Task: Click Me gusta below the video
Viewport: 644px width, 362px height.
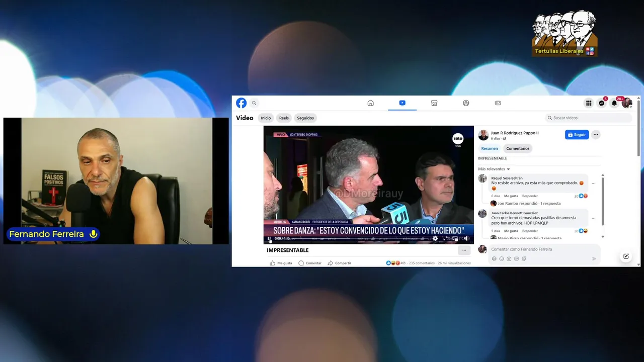Action: 281,263
